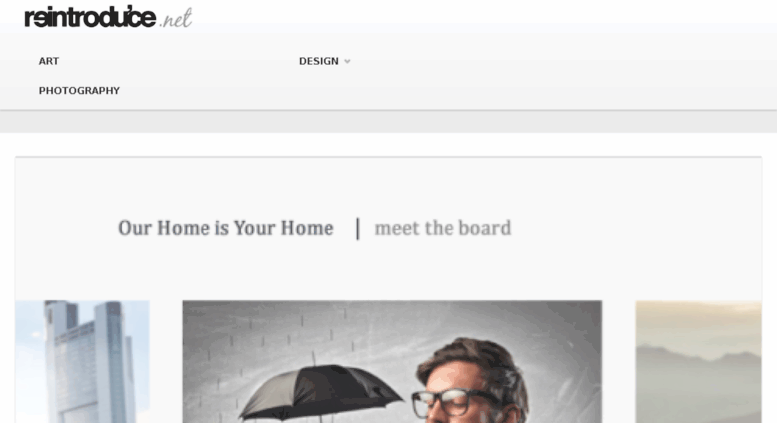Open the misty mountain landscape thumbnail
The width and height of the screenshot is (777, 423).
coord(699,362)
